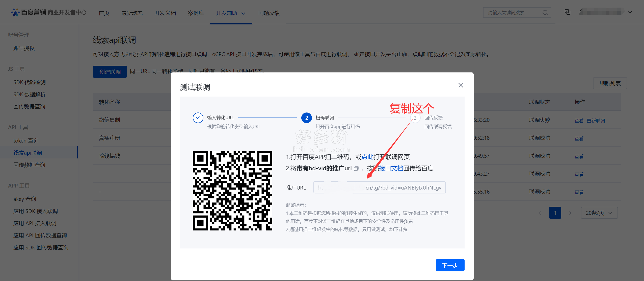
Task: Open akey 查询 in sidebar
Action: tap(25, 199)
